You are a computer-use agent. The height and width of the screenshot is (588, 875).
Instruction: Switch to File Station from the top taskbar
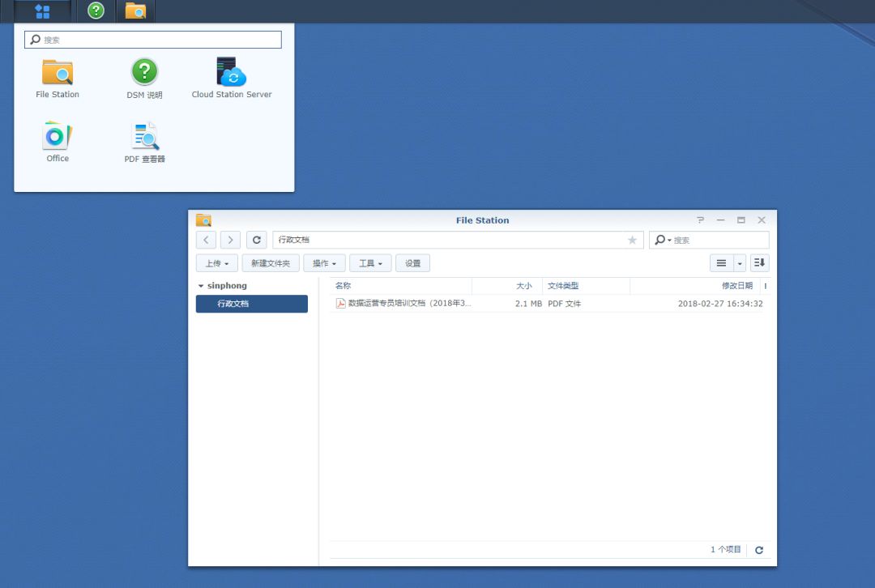(x=135, y=11)
